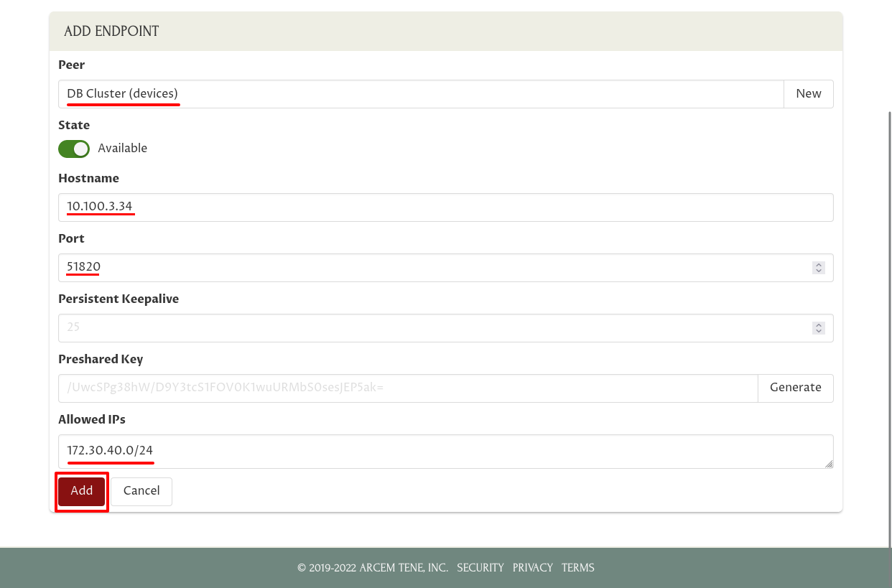Grab the Allowed IPs textarea resize handle
This screenshot has height=588, width=892.
[829, 464]
